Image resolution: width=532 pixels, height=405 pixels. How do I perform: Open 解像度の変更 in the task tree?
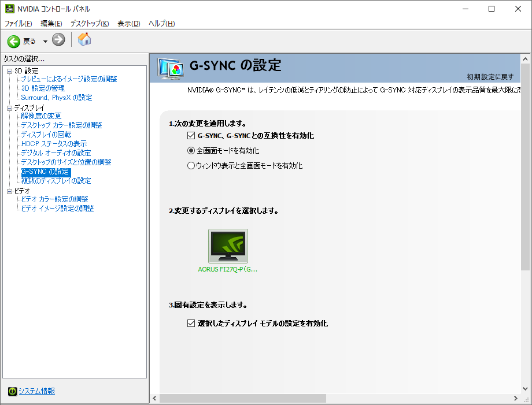click(40, 116)
